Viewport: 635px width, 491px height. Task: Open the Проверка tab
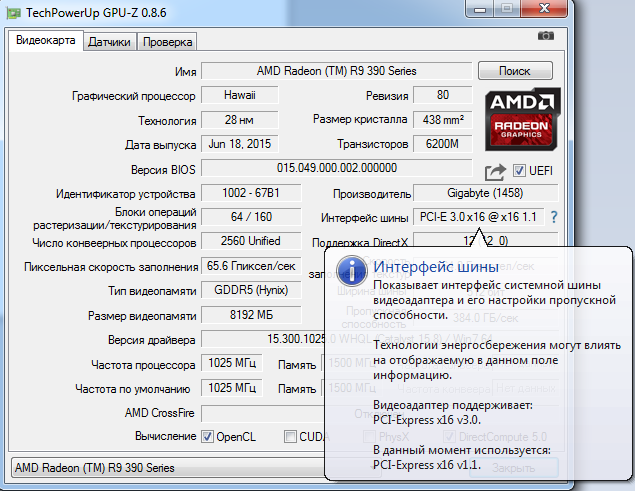click(167, 42)
